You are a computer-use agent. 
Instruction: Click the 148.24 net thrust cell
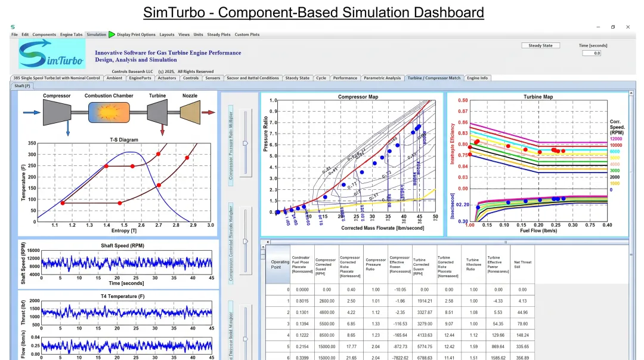[x=522, y=335]
